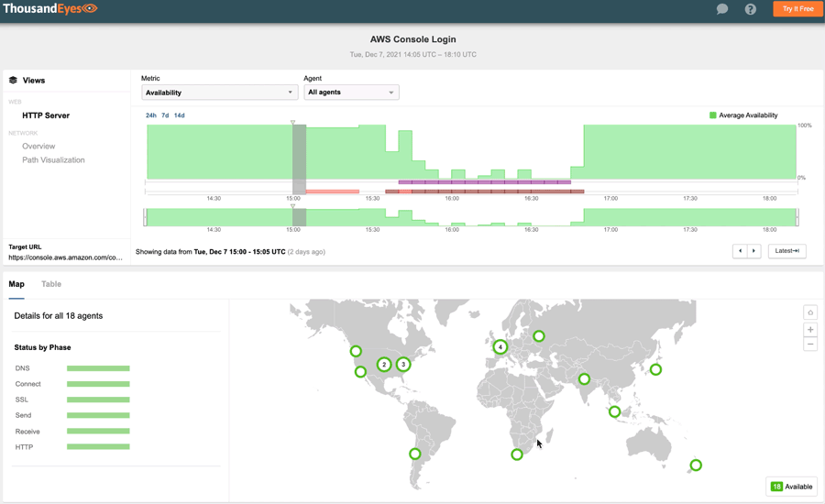Screen dimensions: 825x504
Task: Zoom in on the world map
Action: (810, 329)
